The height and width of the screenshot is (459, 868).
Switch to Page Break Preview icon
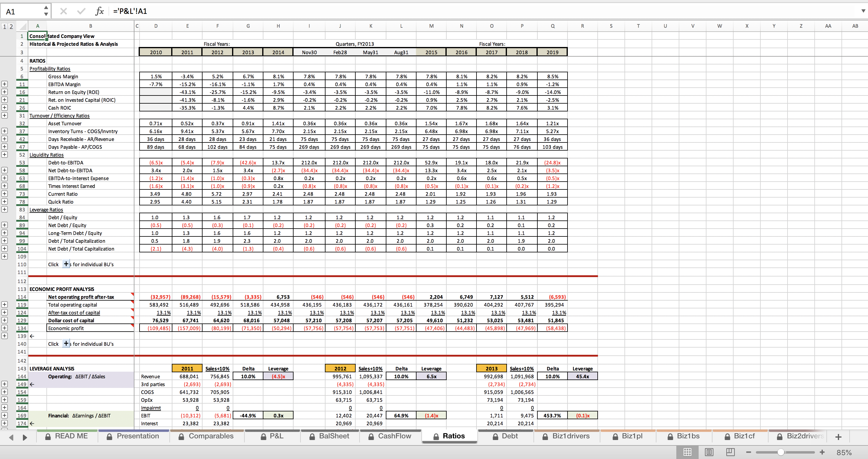click(x=731, y=452)
